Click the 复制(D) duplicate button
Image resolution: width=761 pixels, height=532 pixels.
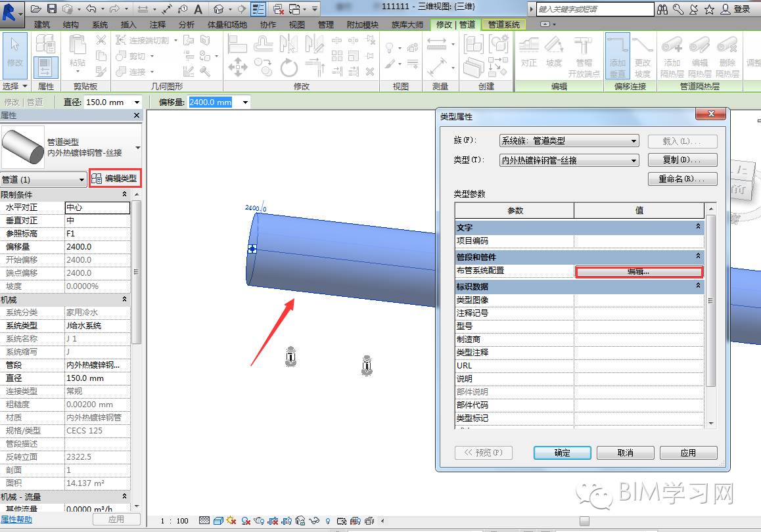[x=682, y=160]
